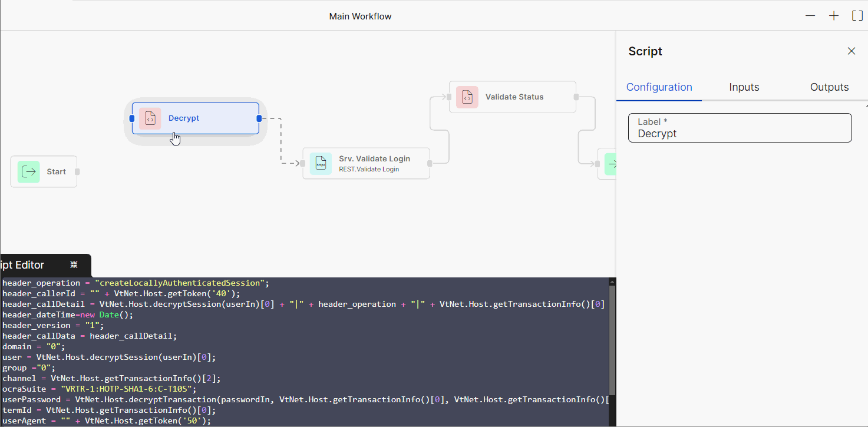The height and width of the screenshot is (427, 868).
Task: Click the Start node's output port
Action: point(77,172)
